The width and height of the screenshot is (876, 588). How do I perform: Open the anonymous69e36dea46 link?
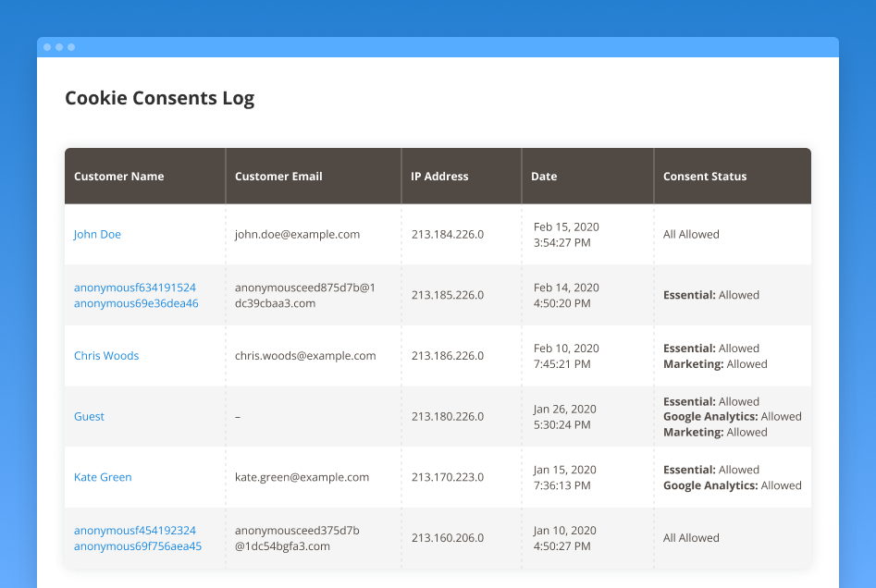point(134,302)
